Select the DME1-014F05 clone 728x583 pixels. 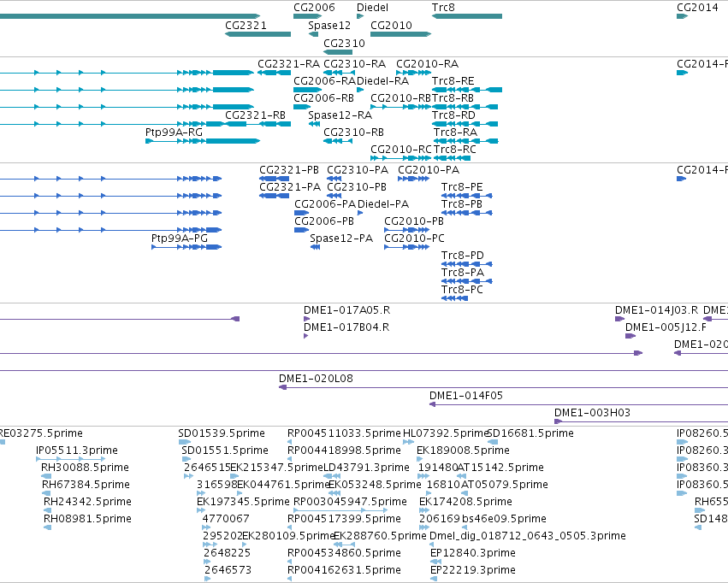pos(578,404)
